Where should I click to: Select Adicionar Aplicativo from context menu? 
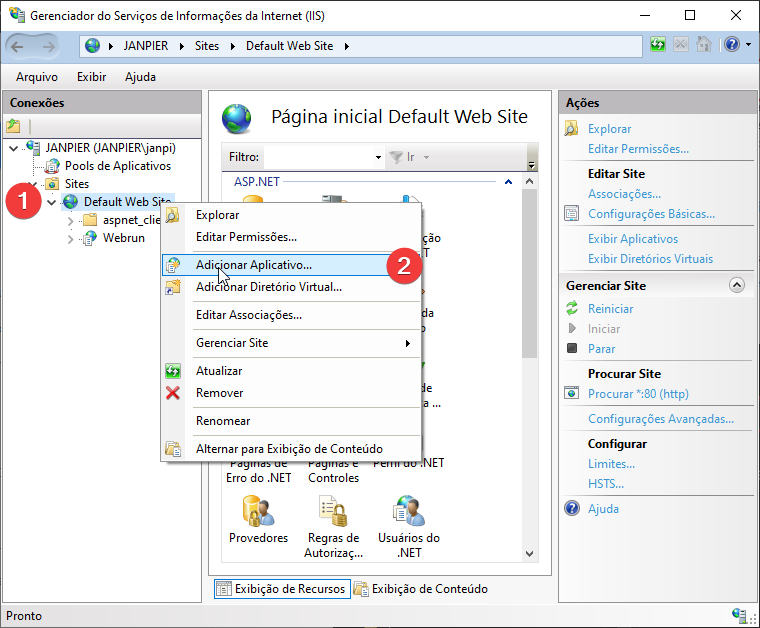coord(254,265)
